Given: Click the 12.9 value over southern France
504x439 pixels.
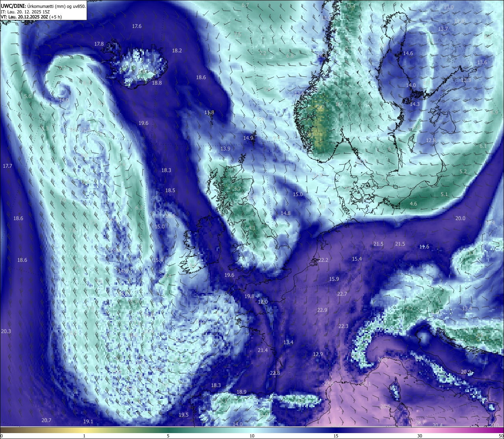Looking at the screenshot, I should pyautogui.click(x=318, y=354).
